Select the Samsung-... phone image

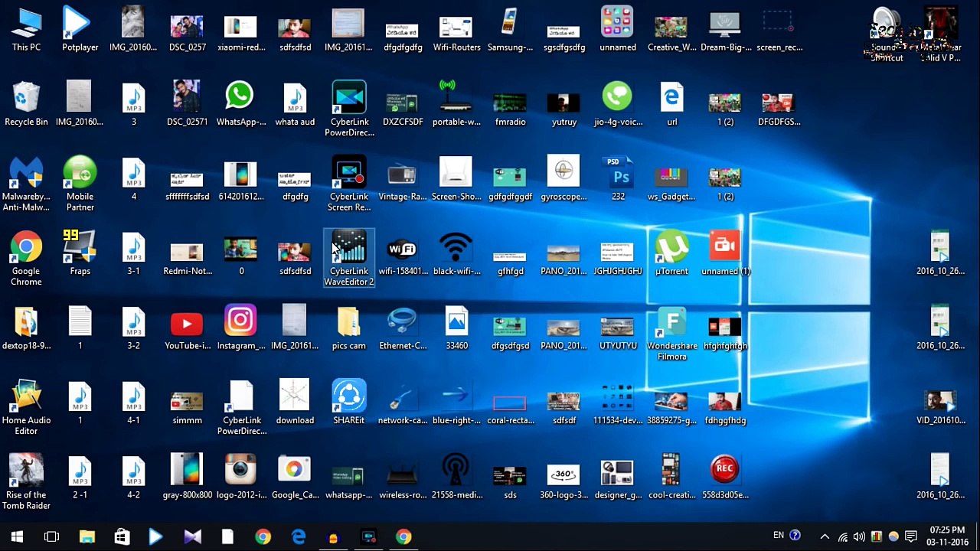510,29
